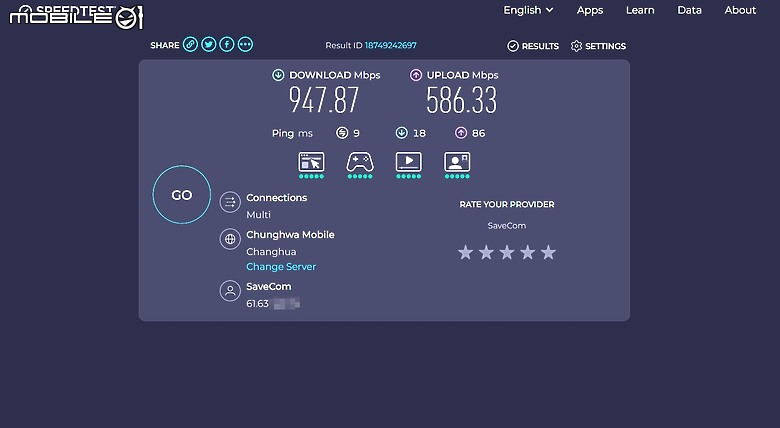
Task: Click Change Server link
Action: click(281, 267)
